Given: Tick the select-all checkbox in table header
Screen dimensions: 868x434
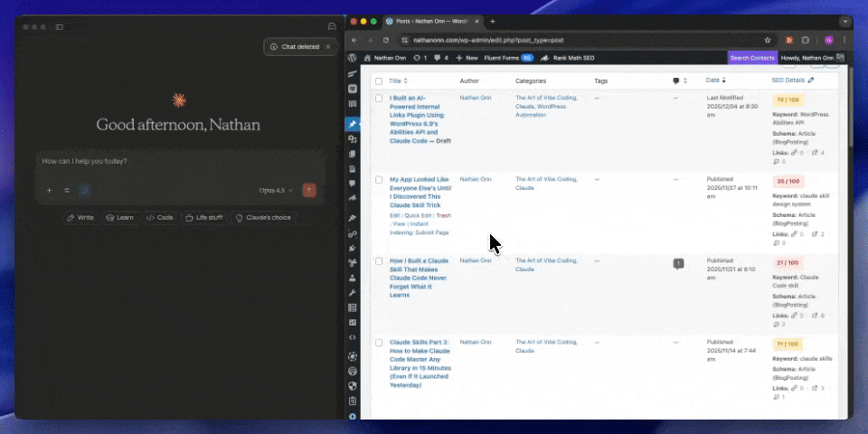Looking at the screenshot, I should [x=379, y=81].
